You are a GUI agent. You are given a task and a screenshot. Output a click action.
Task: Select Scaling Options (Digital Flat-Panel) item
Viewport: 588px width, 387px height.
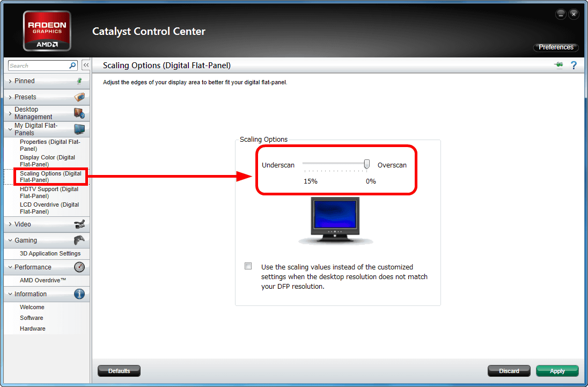[50, 177]
